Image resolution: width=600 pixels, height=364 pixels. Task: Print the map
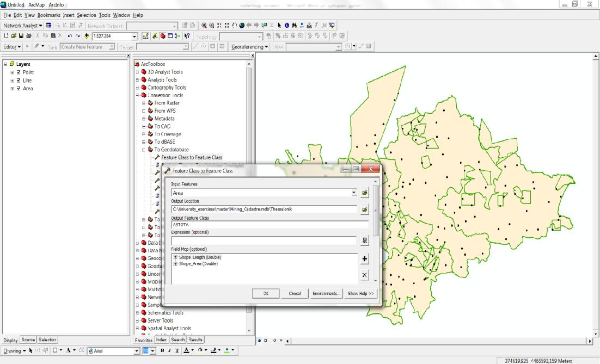(29, 36)
